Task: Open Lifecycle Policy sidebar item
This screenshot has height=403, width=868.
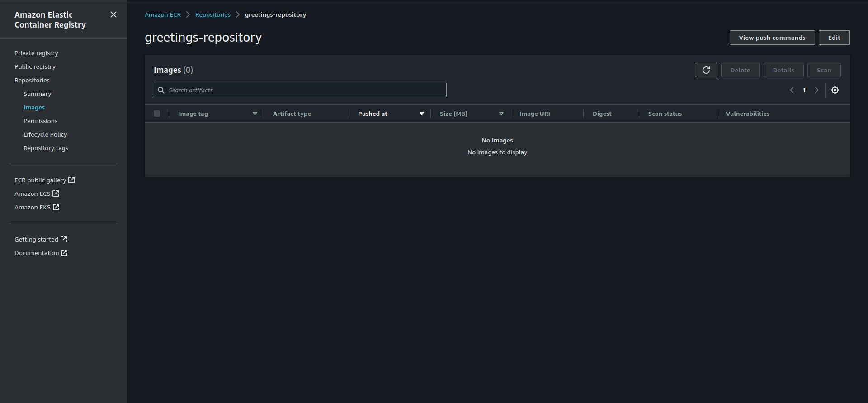Action: click(x=45, y=134)
